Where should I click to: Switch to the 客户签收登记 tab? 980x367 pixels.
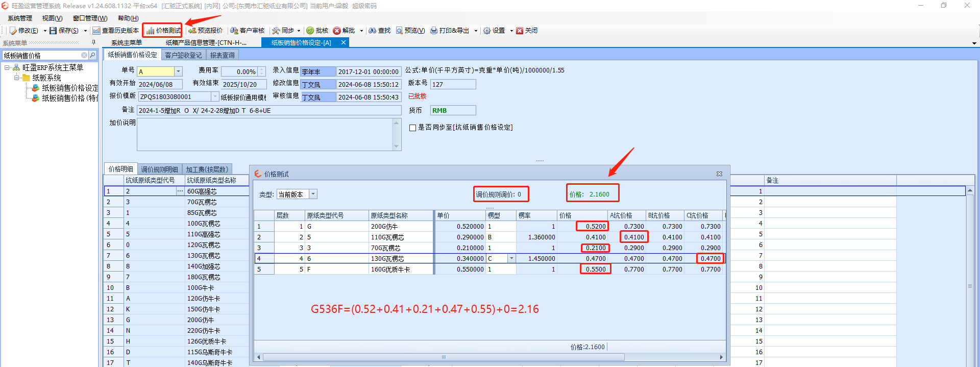183,55
